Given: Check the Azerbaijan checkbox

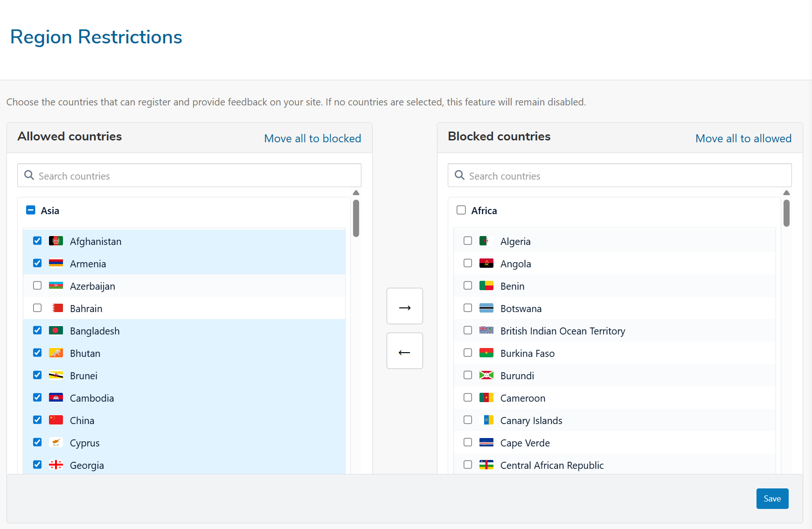Looking at the screenshot, I should [37, 285].
